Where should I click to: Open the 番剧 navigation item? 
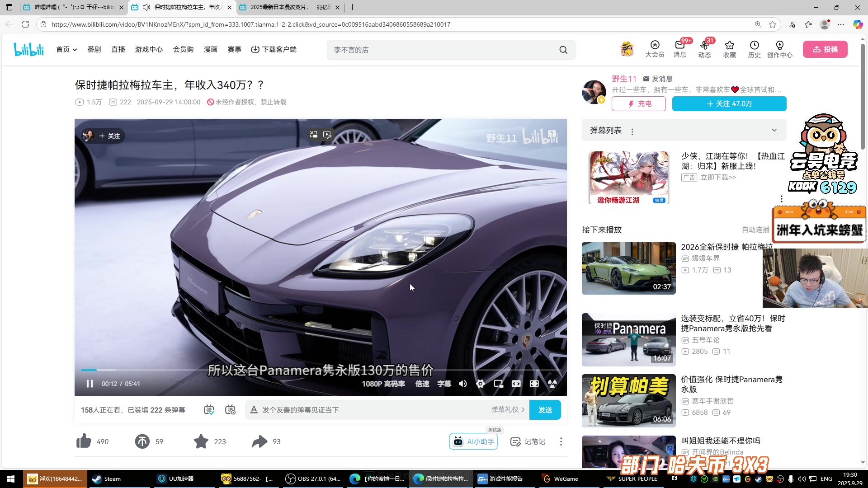(94, 49)
